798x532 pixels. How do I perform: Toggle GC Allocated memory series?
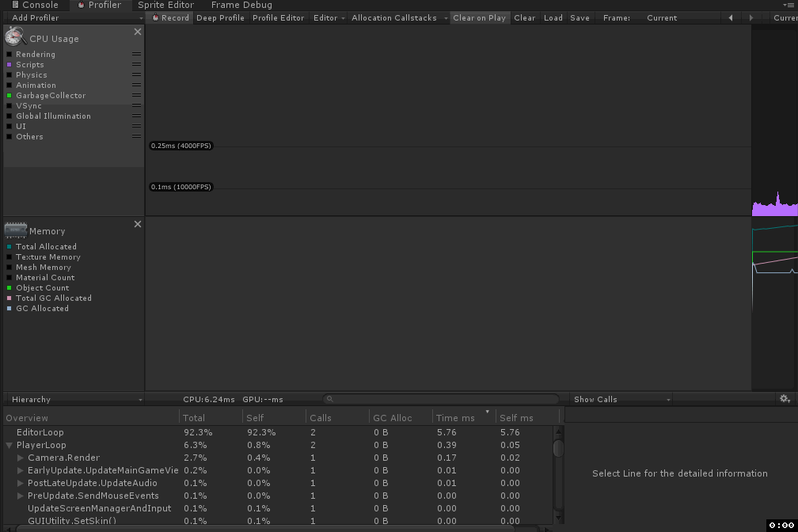click(9, 309)
